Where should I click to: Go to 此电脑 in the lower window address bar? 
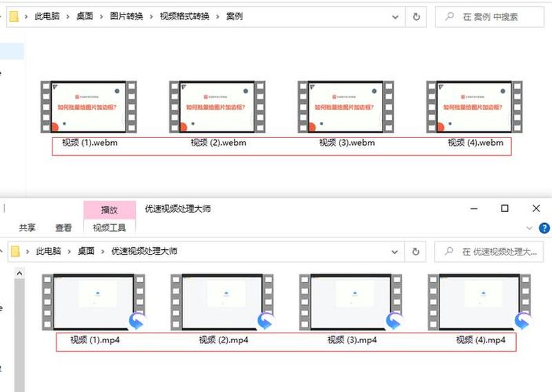click(48, 251)
